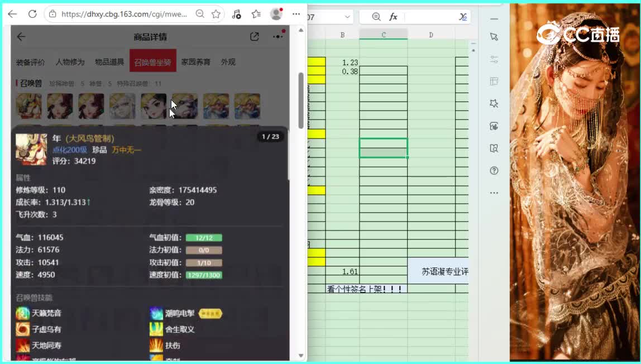The width and height of the screenshot is (641, 364).
Task: Click the book search icon in sidebar
Action: click(x=494, y=149)
